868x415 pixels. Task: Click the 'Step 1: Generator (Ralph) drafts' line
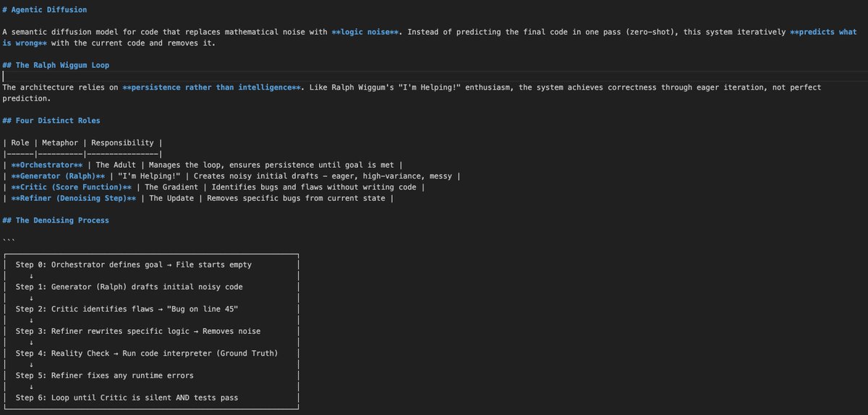[129, 287]
